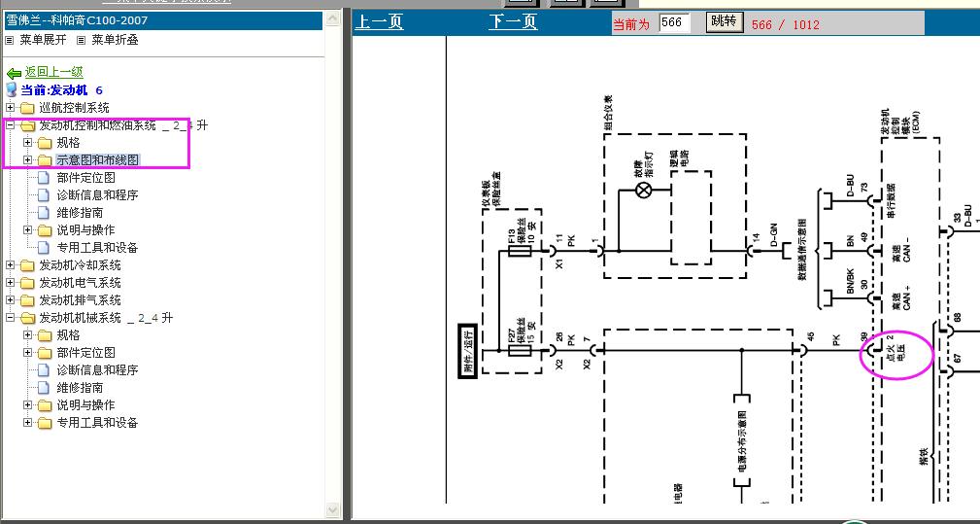Screen dimensions: 980x524
Task: Click the icon beside 当前:发动机
Action: 12,90
